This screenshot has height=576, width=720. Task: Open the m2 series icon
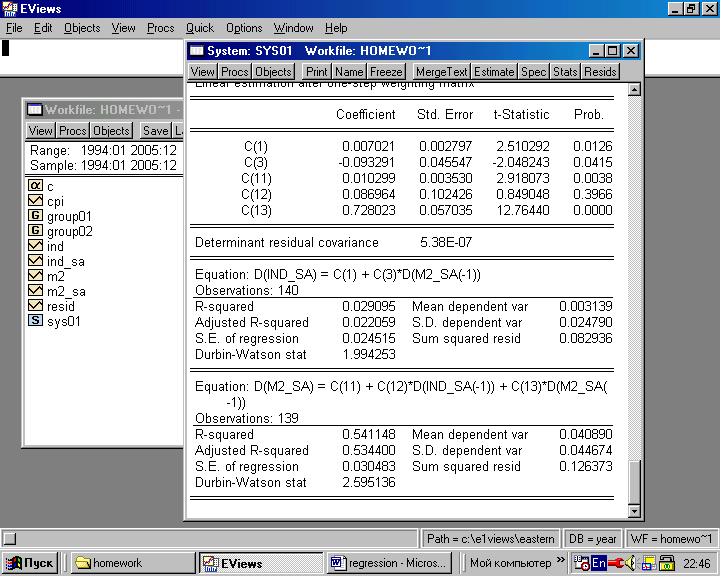(x=35, y=276)
